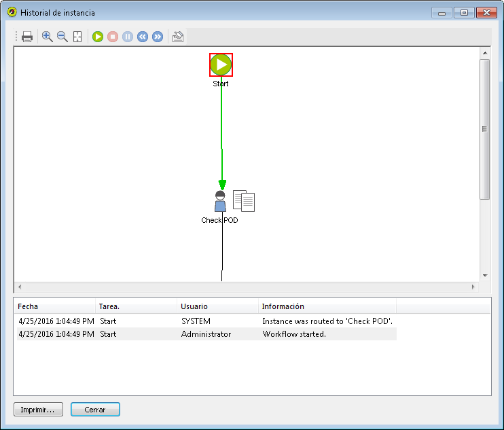The image size is (504, 430).
Task: Select the row with user SYSTEM
Action: (206, 321)
